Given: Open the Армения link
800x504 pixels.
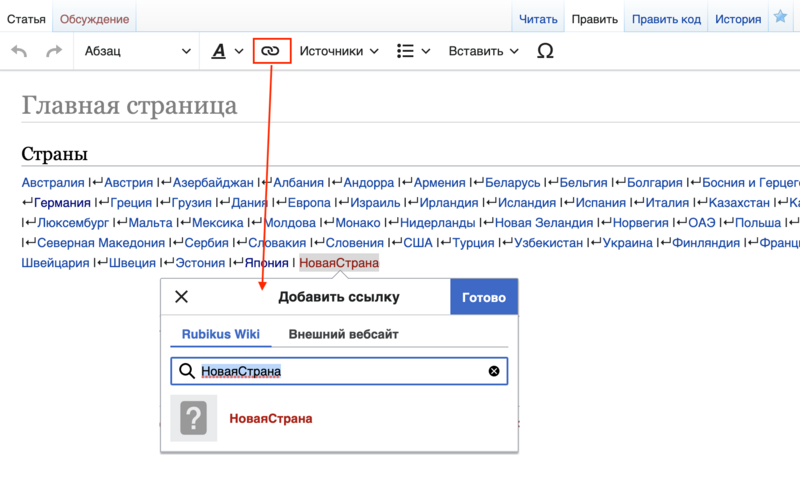Looking at the screenshot, I should pos(439,182).
